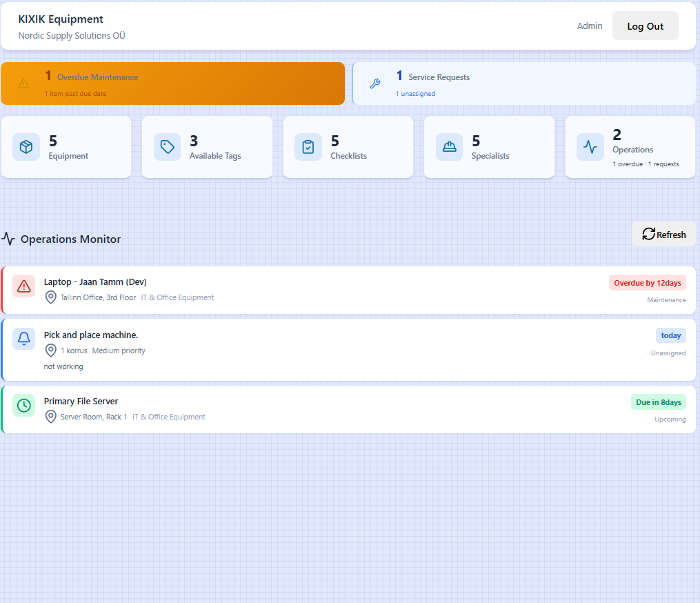Select the Equipment box icon
The width and height of the screenshot is (700, 603).
coord(26,146)
